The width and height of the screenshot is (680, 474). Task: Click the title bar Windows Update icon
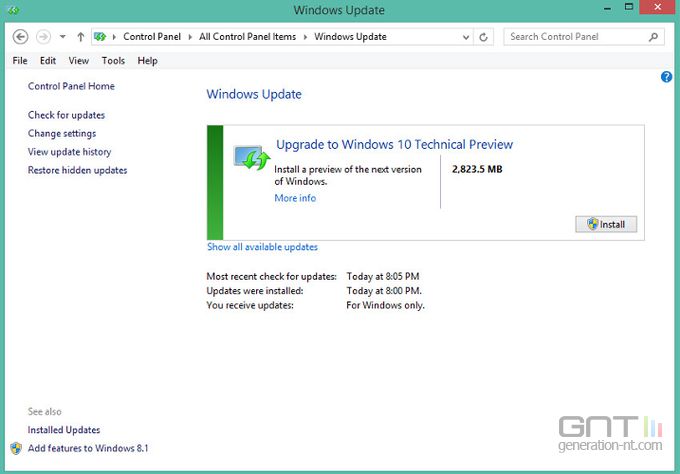[13, 10]
